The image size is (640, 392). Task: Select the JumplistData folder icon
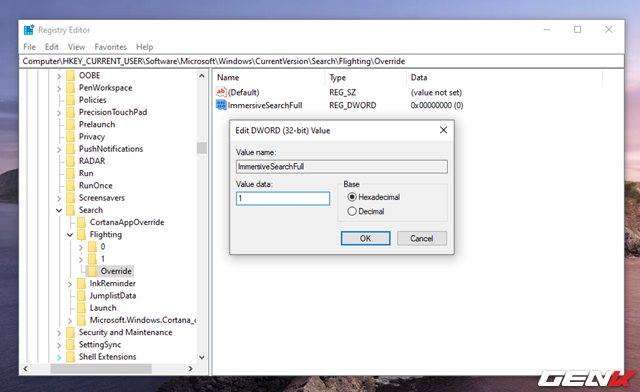click(x=82, y=296)
